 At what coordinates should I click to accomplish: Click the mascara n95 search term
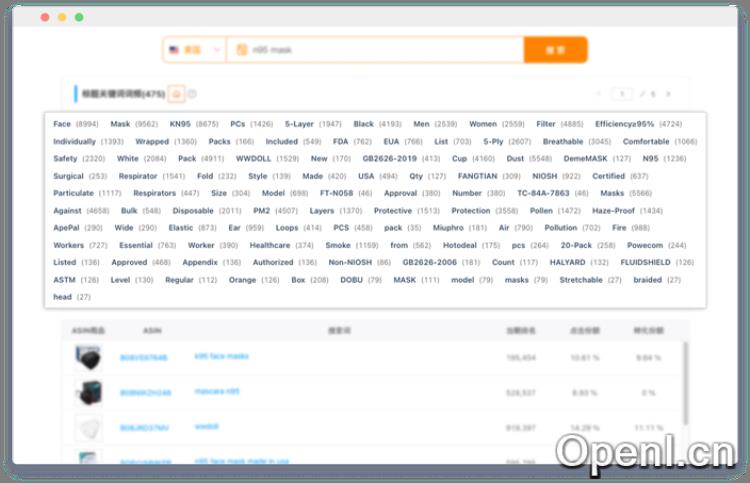click(x=216, y=392)
